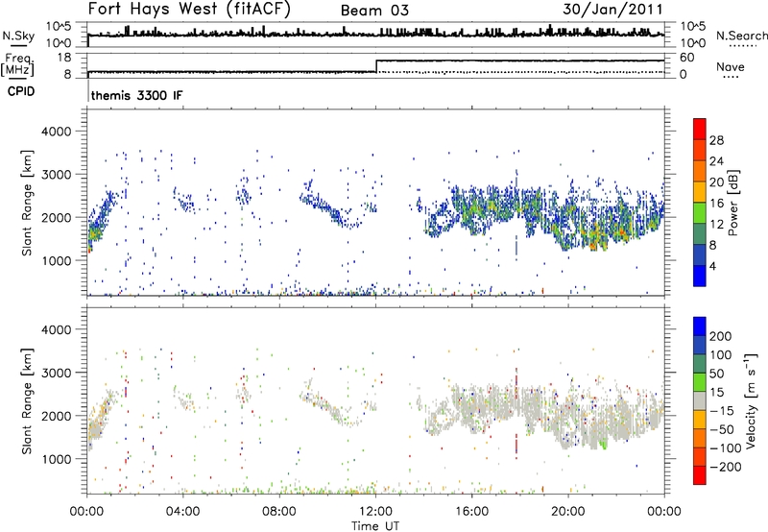This screenshot has height=532, width=768.
Task: Click the "20:00" time tick label
Action: point(568,512)
